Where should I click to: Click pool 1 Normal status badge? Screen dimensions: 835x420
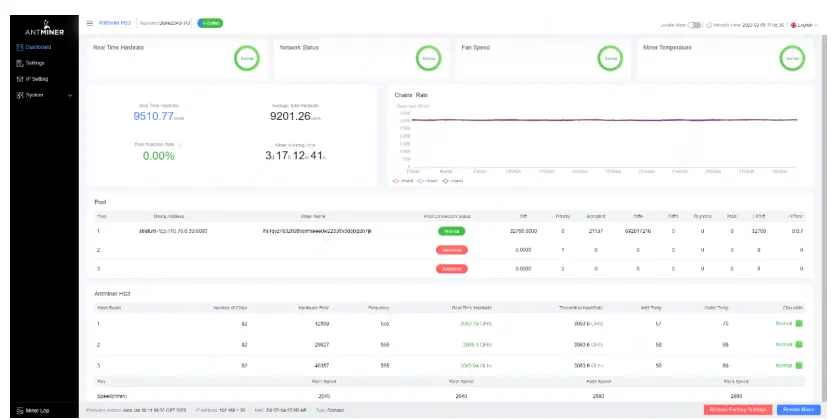click(x=452, y=231)
